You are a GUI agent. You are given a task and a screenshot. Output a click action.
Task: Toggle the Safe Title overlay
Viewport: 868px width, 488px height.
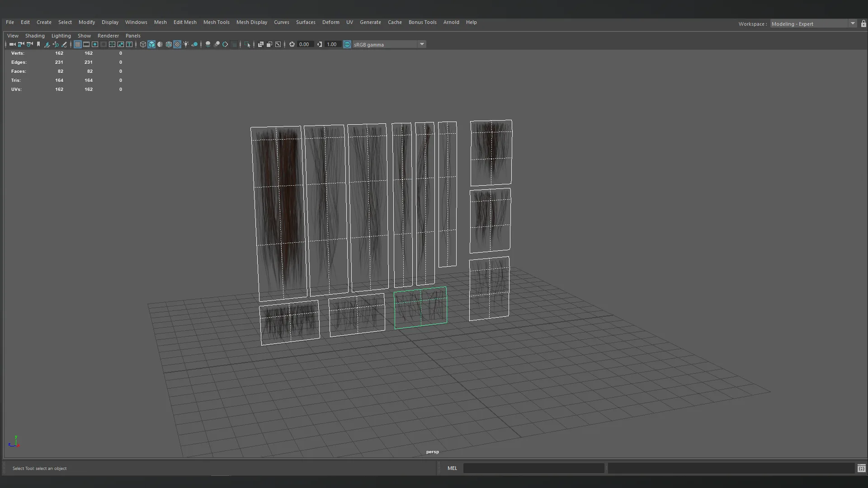[129, 44]
